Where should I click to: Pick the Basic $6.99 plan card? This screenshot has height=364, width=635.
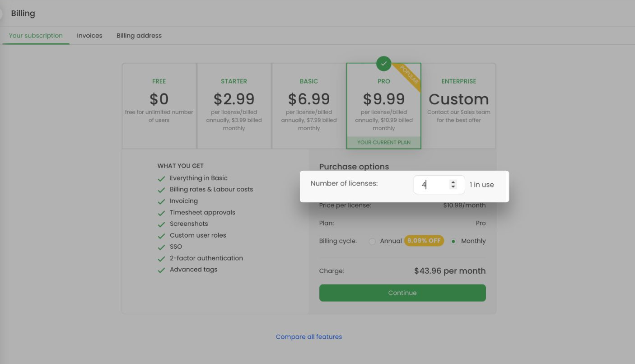tap(309, 106)
